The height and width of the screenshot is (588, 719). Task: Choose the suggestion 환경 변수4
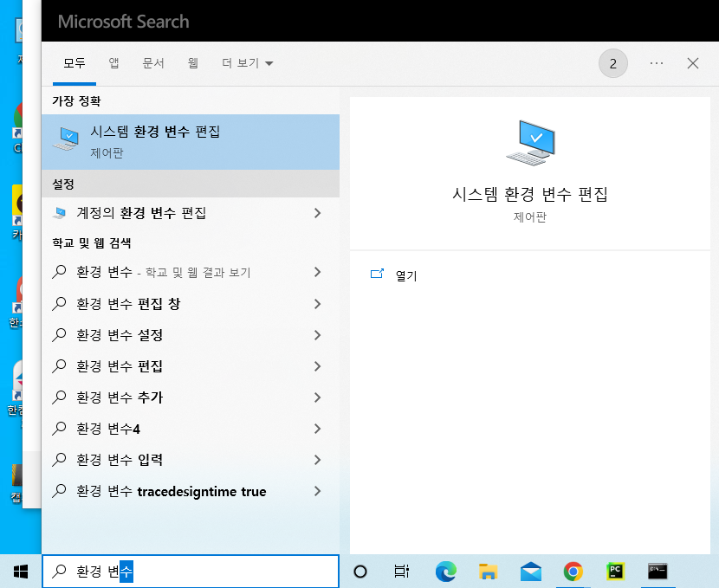(191, 429)
